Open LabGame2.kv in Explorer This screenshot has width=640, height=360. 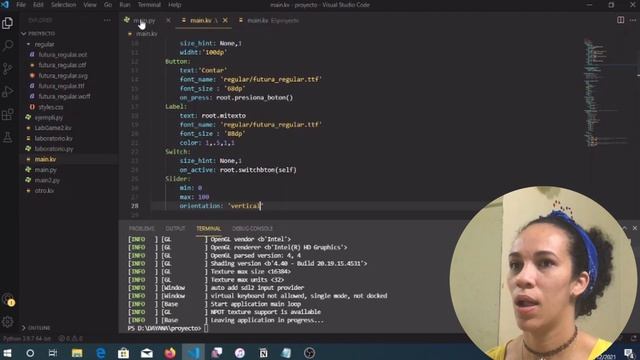[x=53, y=128]
